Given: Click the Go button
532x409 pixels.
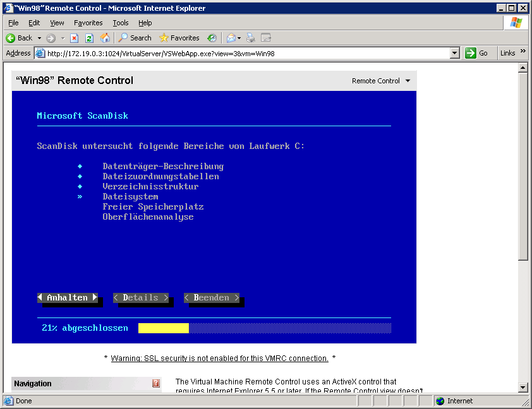Looking at the screenshot, I should [476, 53].
